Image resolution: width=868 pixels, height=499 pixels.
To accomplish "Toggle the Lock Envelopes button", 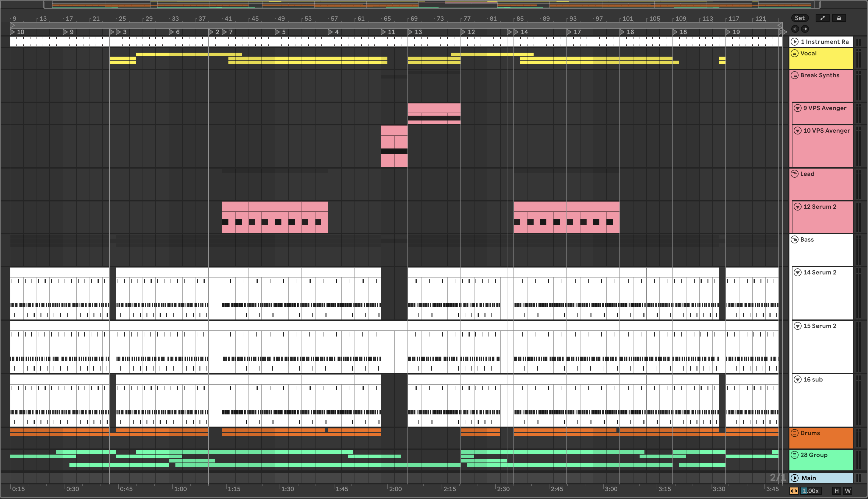I will 839,18.
